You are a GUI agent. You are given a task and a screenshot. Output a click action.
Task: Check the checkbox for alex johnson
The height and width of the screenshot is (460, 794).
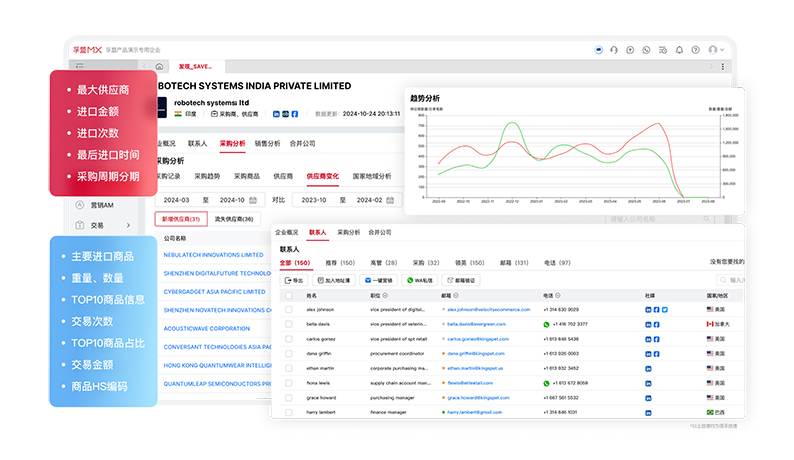289,310
